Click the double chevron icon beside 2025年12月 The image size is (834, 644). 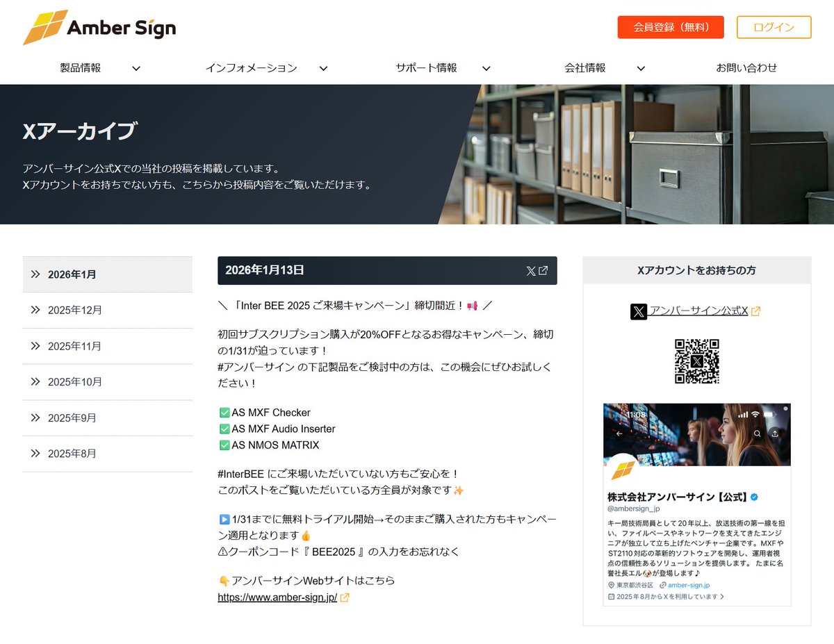click(x=35, y=310)
